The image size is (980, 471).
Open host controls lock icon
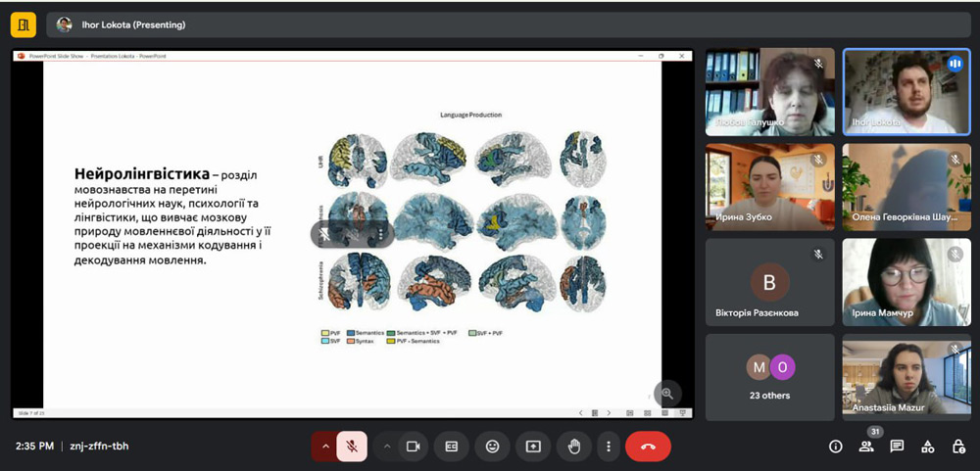[957, 447]
